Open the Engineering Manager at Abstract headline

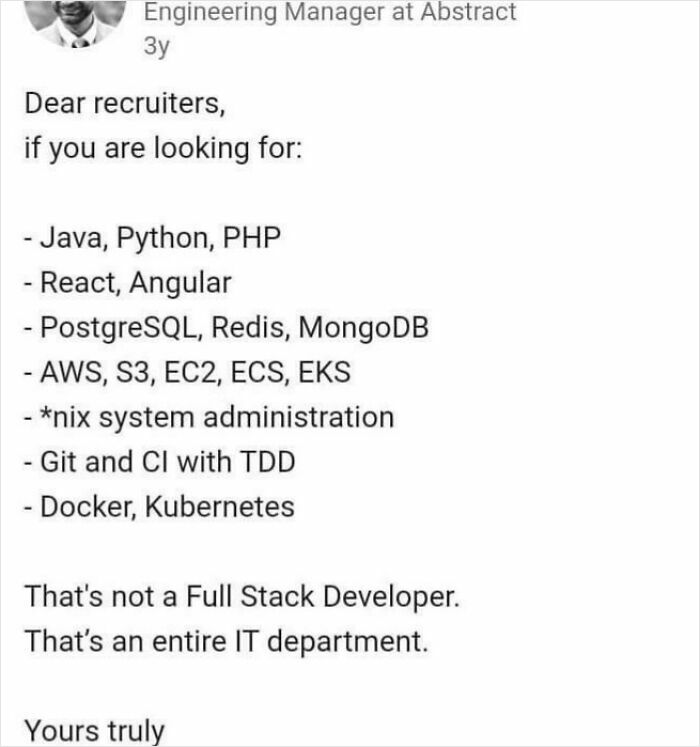tap(330, 13)
